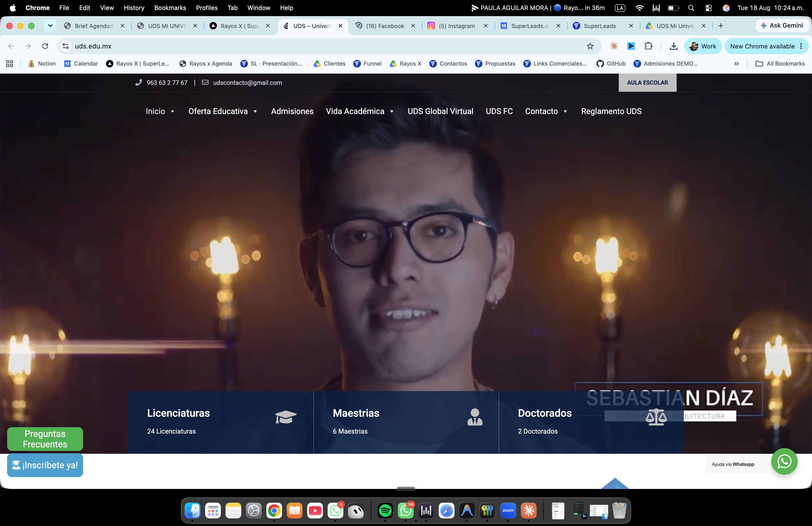View site information icon in address bar
The width and height of the screenshot is (812, 526).
pos(66,46)
